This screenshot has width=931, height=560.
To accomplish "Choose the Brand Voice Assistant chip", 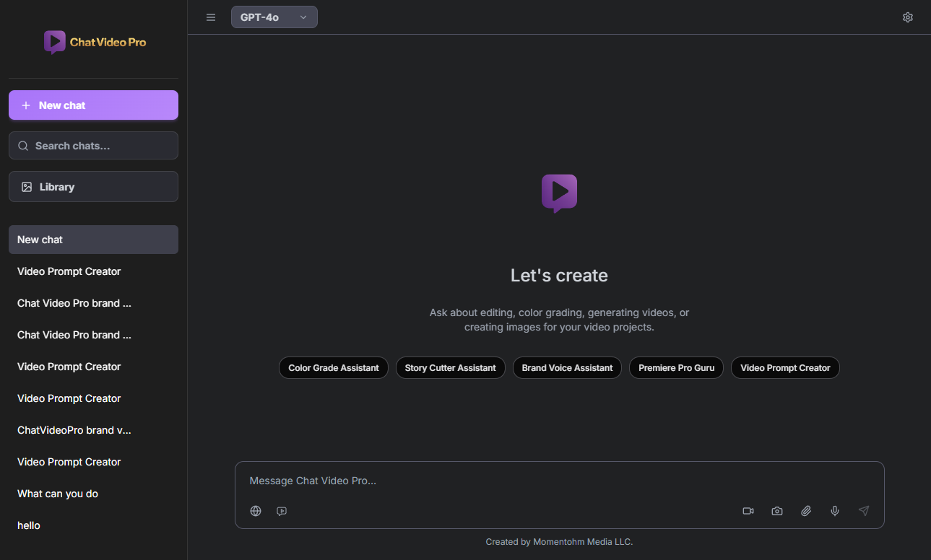I will (567, 368).
